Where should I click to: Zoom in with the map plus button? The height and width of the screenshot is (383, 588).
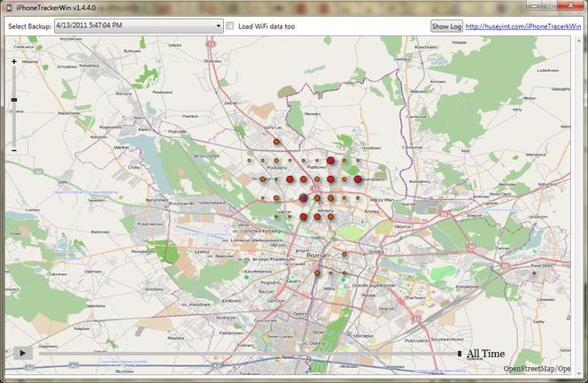(x=14, y=61)
